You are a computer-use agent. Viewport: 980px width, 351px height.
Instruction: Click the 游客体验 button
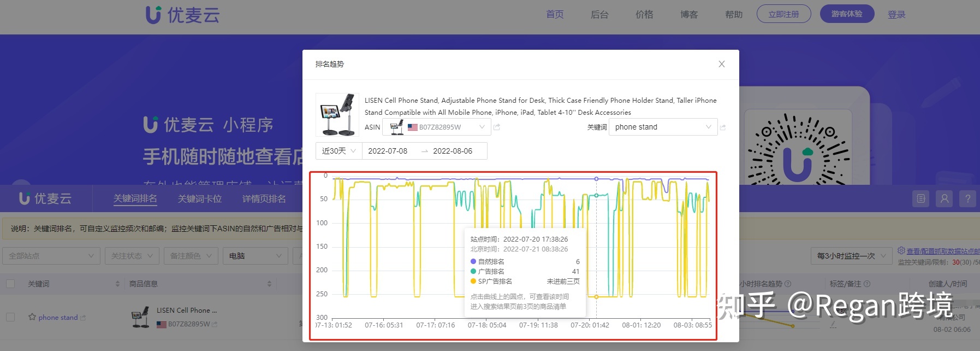pyautogui.click(x=847, y=14)
